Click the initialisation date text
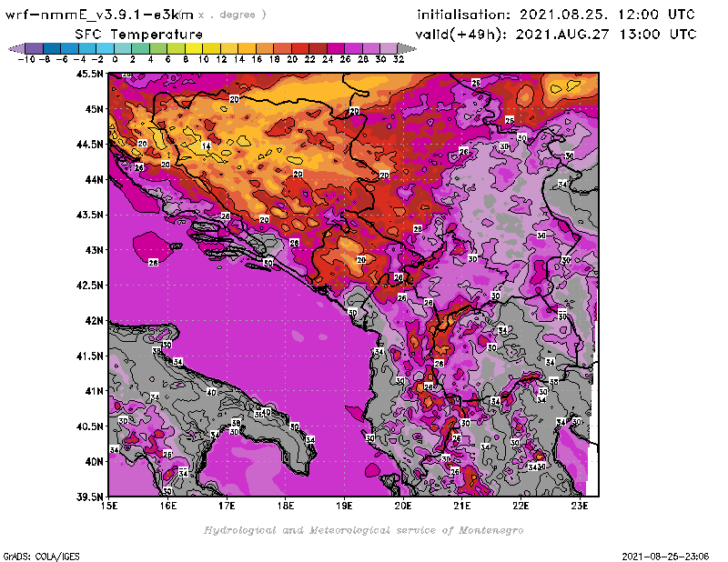The height and width of the screenshot is (562, 728). [556, 15]
